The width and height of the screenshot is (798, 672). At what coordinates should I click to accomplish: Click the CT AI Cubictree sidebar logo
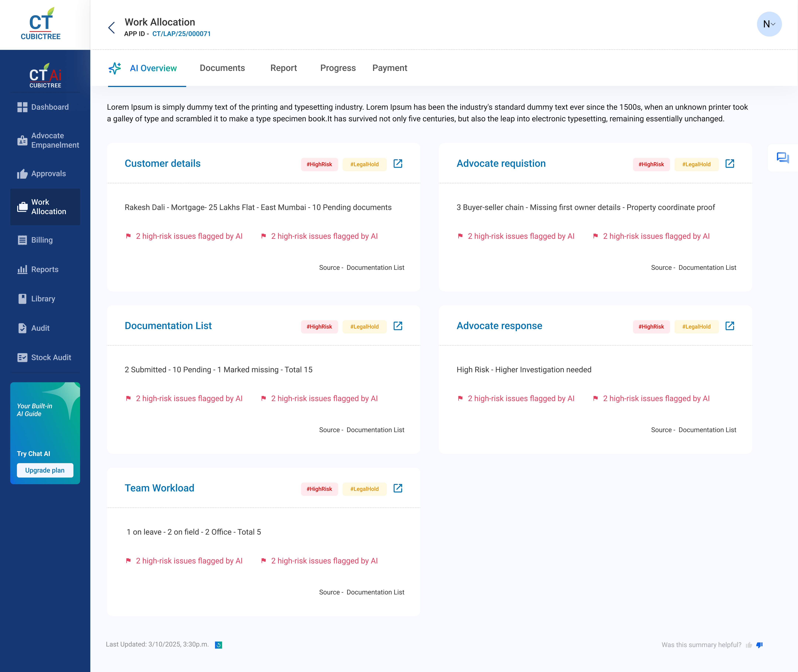(x=45, y=75)
